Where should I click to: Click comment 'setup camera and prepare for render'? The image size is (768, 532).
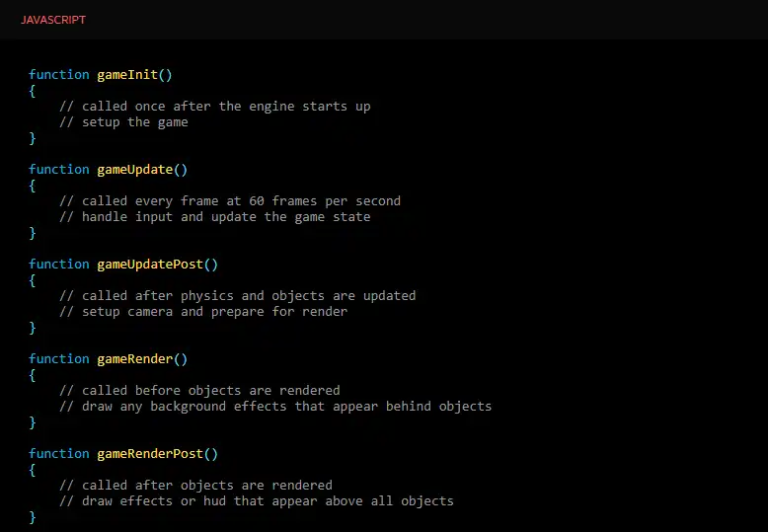point(203,312)
